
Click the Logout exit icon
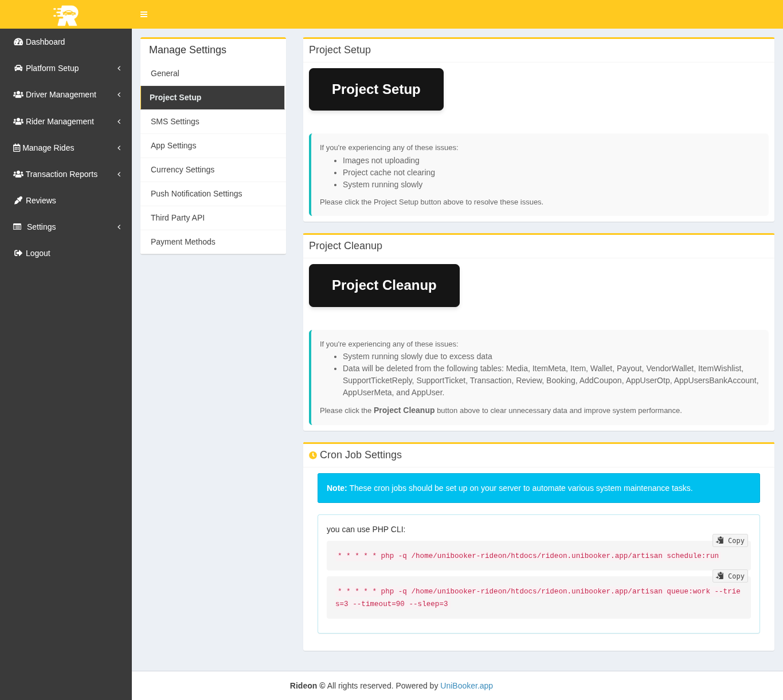pyautogui.click(x=18, y=253)
